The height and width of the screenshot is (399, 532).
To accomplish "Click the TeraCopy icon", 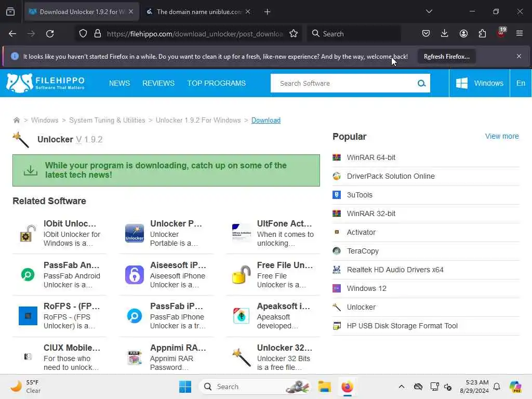I will 337,251.
